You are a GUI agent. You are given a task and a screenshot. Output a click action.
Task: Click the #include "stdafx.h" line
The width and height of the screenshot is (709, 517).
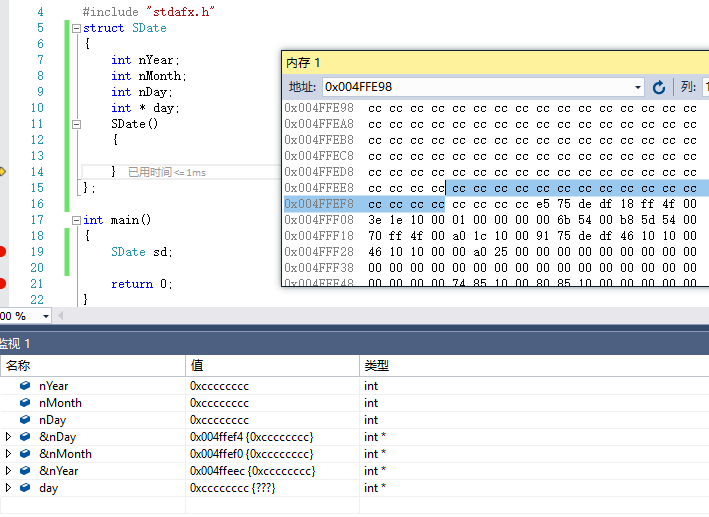[148, 12]
